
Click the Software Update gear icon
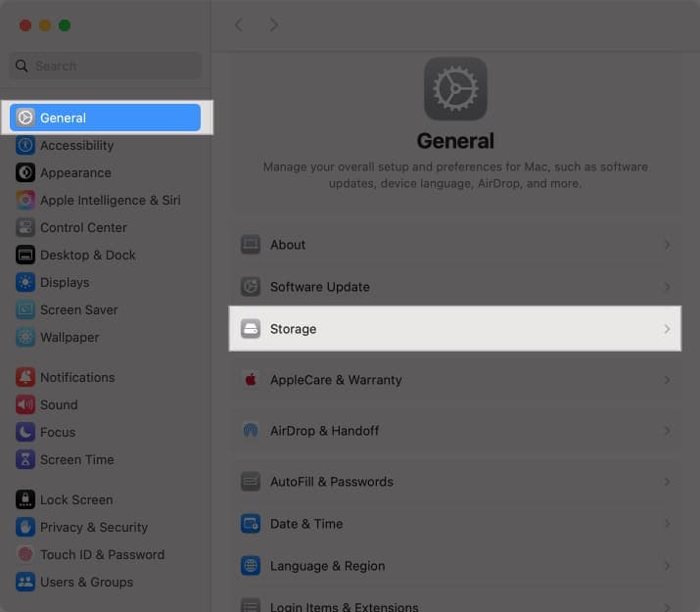point(251,287)
